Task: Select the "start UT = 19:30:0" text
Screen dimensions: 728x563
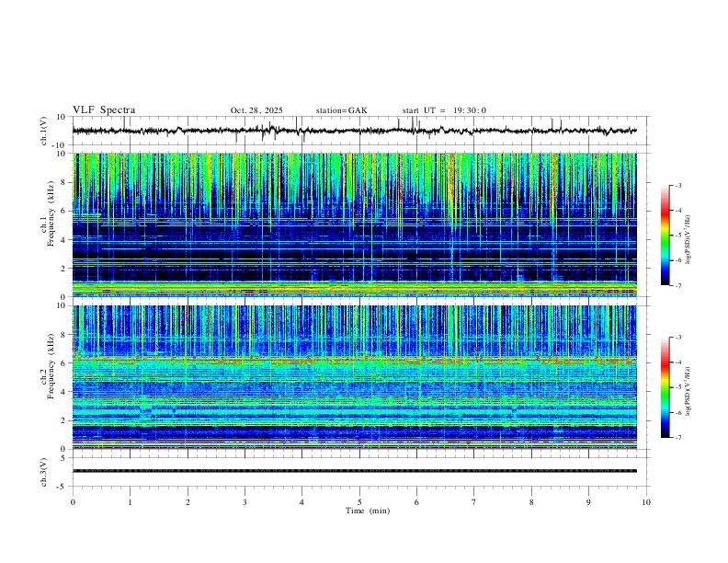Action: pyautogui.click(x=444, y=110)
